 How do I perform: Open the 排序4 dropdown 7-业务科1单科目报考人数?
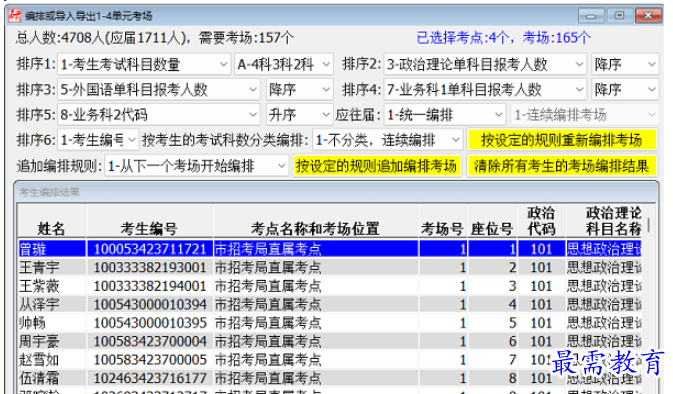point(485,90)
